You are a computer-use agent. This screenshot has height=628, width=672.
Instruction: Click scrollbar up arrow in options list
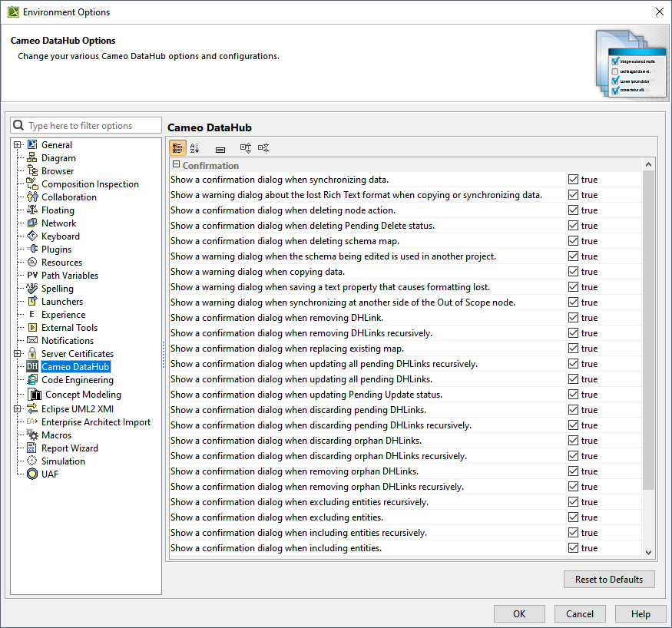(648, 164)
